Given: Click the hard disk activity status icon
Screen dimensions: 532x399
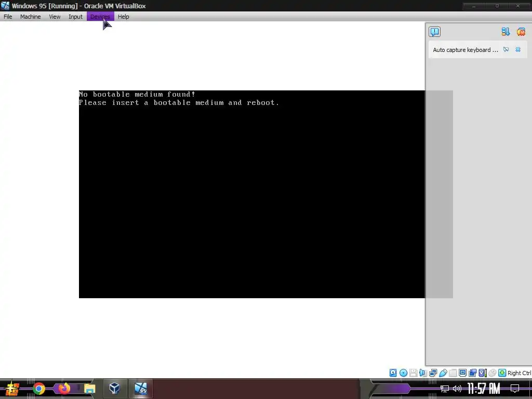Looking at the screenshot, I should click(x=393, y=373).
